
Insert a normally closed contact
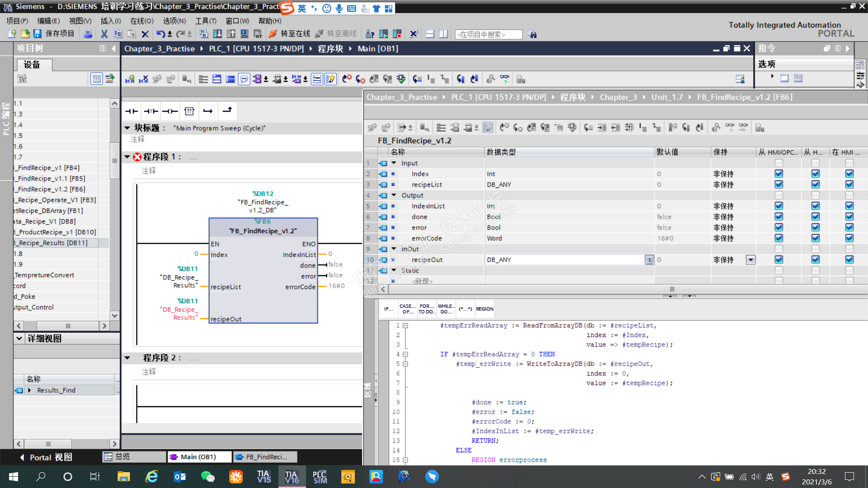click(x=151, y=111)
